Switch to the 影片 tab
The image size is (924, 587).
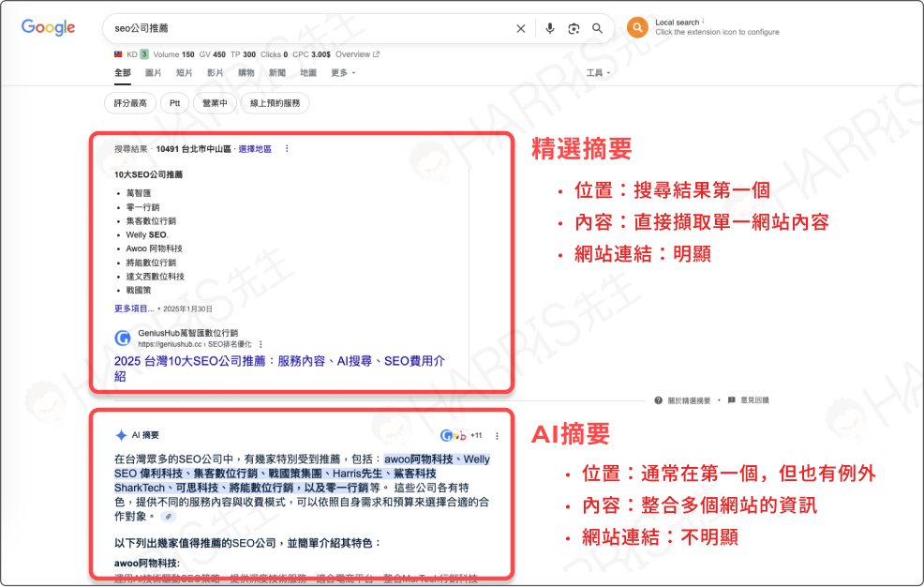[216, 72]
